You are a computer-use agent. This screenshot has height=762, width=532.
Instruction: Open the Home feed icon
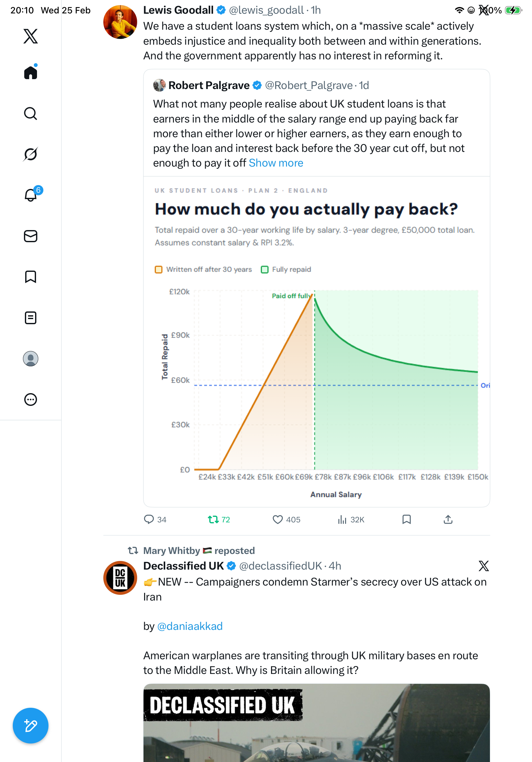coord(31,73)
